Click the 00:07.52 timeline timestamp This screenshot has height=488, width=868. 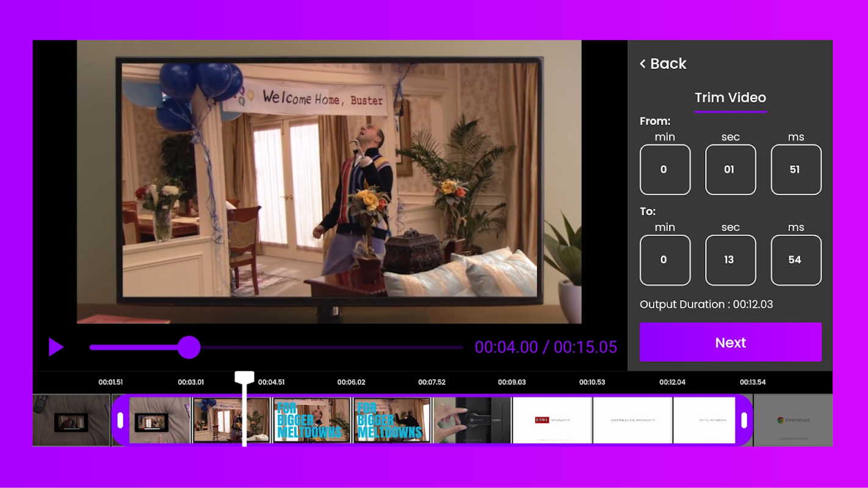(x=432, y=382)
